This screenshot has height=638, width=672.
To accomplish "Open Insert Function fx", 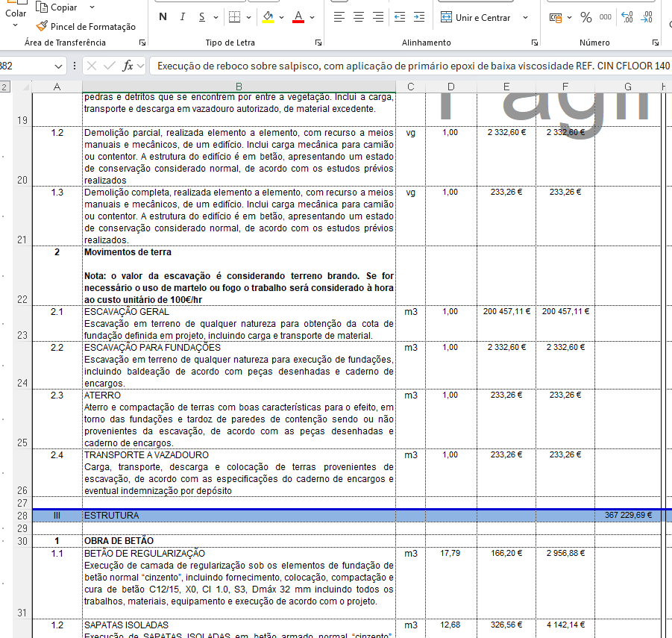I will pos(128,66).
